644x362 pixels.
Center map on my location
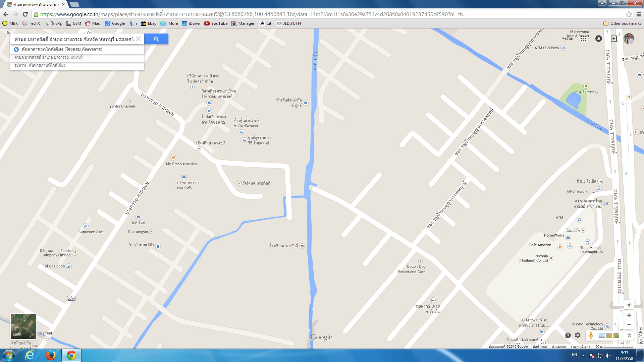629,305
